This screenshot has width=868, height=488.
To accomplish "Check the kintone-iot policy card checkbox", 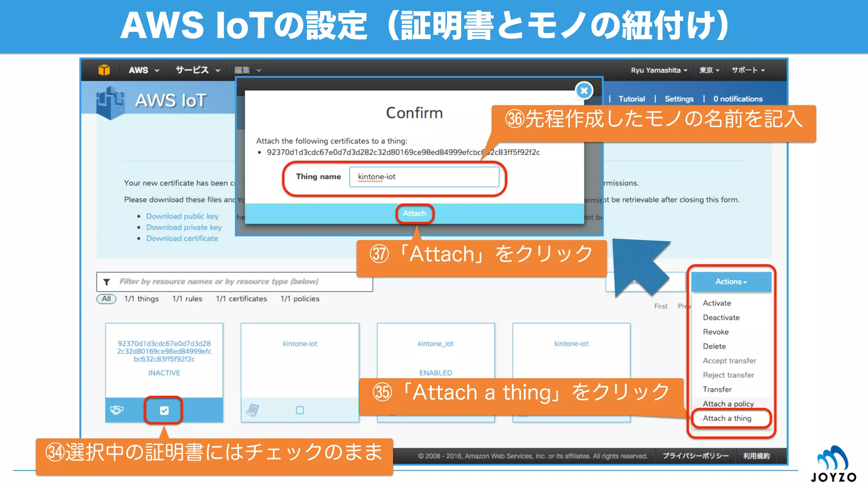I will pyautogui.click(x=300, y=410).
